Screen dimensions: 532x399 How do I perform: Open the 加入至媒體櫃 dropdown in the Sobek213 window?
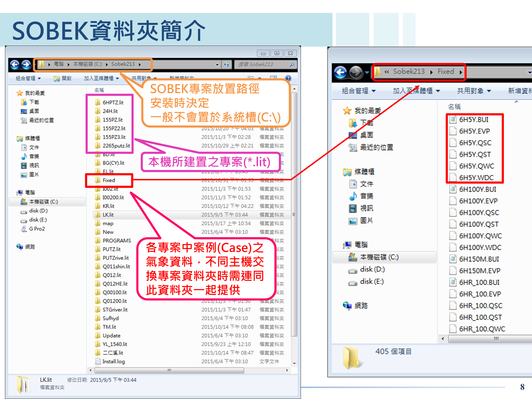[x=101, y=78]
